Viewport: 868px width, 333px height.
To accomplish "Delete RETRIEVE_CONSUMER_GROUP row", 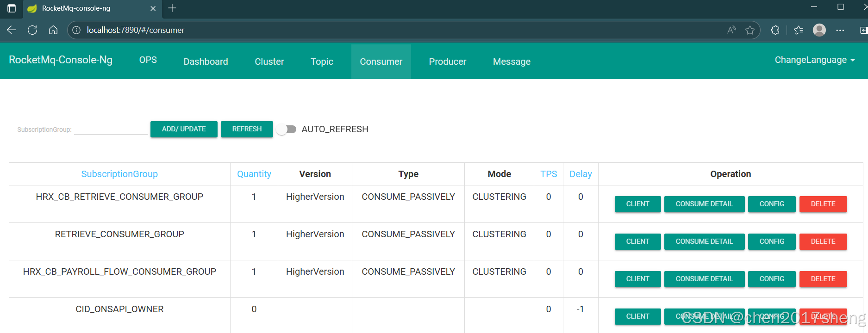I will tap(823, 241).
